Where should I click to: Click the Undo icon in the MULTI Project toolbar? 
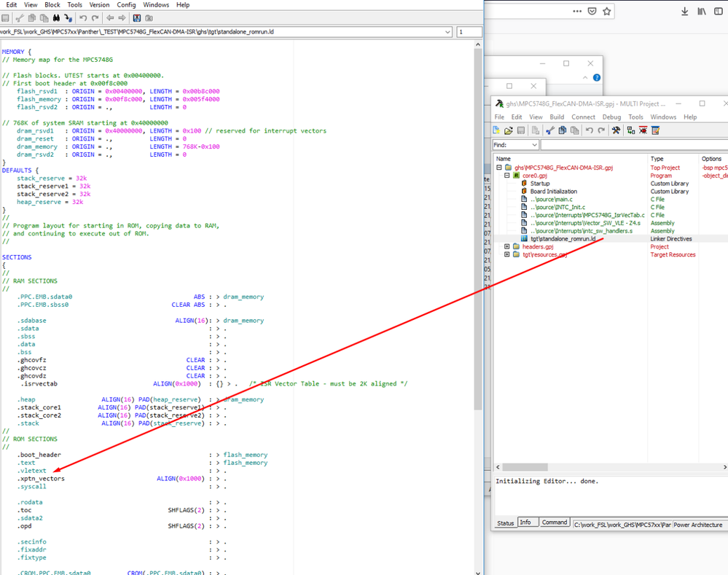(x=590, y=130)
